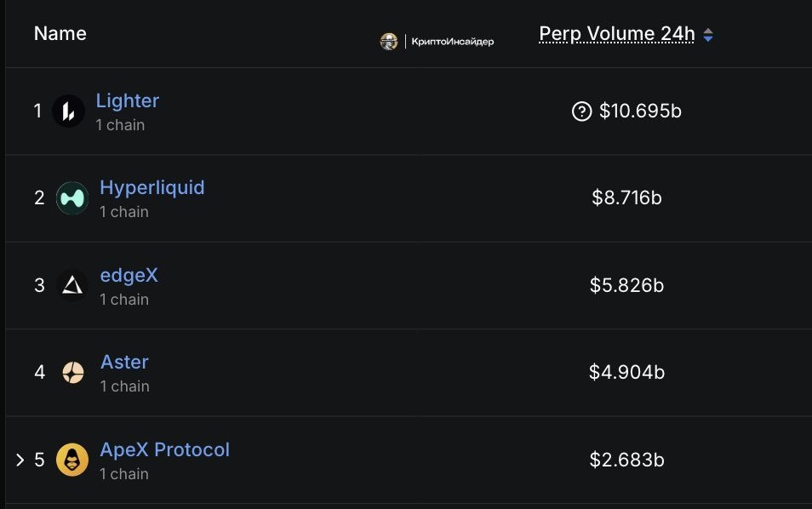812x509 pixels.
Task: Click the ApeX Protocol logo icon
Action: coord(72,460)
